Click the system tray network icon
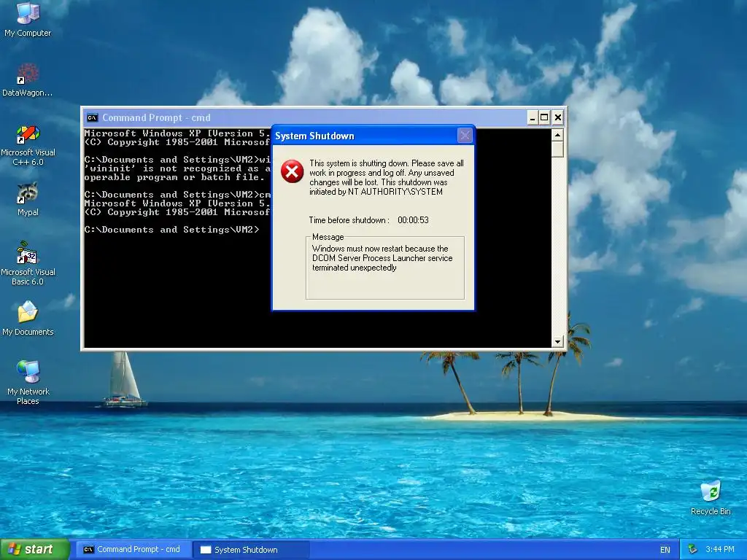Viewport: 747px width, 560px height. (x=693, y=550)
